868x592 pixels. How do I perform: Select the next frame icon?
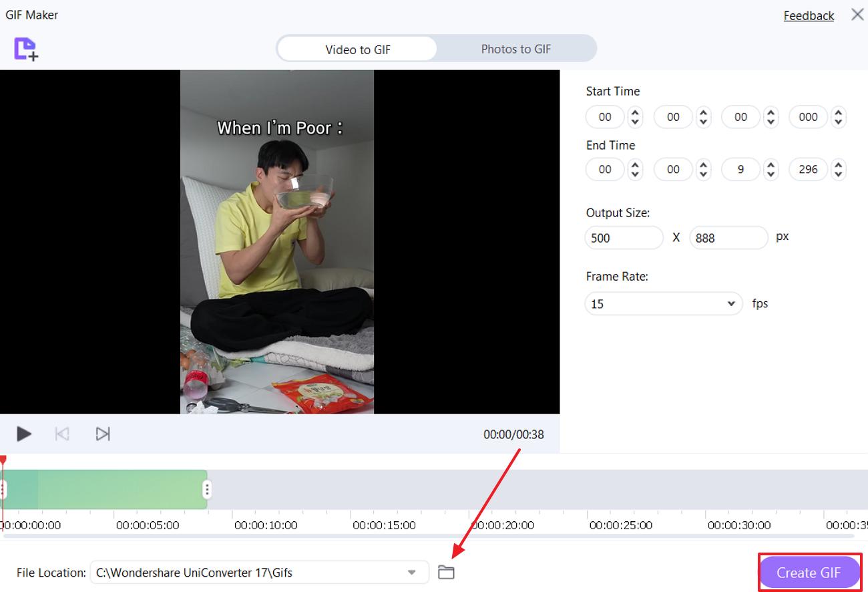pyautogui.click(x=102, y=434)
